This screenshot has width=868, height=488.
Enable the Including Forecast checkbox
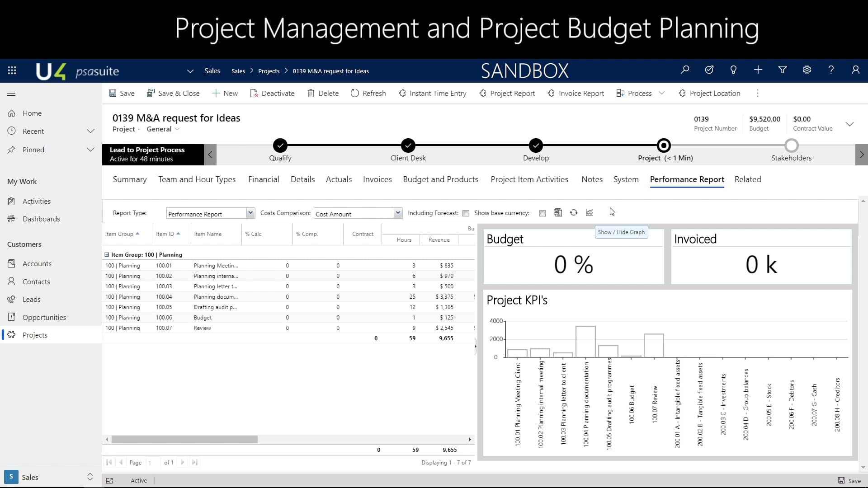(466, 213)
